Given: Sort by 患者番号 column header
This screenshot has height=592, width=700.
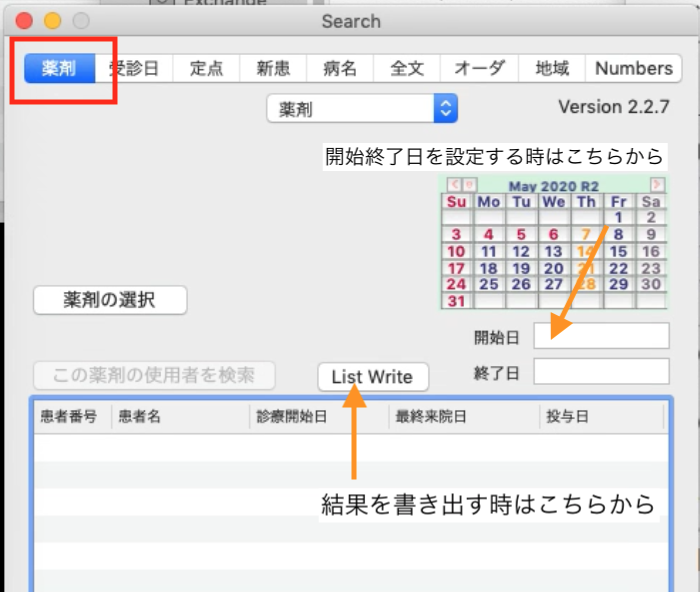Looking at the screenshot, I should 68,416.
